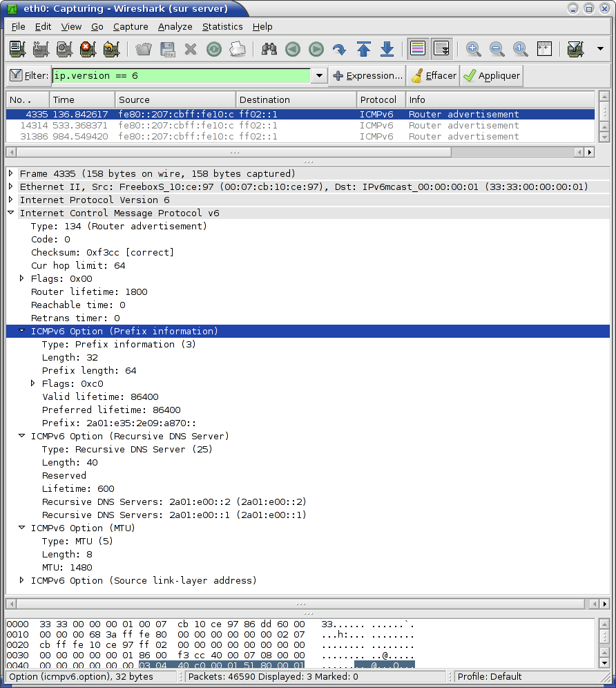Open capture filters icon in toolbar

coord(576,49)
